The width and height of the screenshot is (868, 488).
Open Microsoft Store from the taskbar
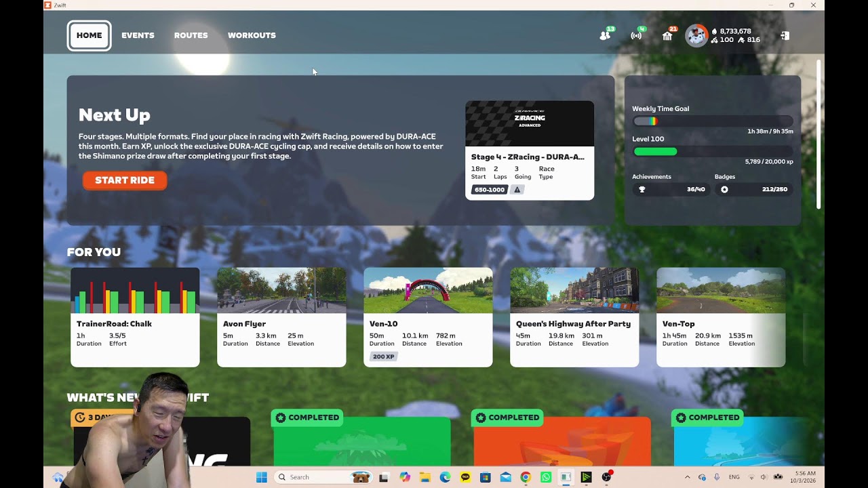pos(485,477)
